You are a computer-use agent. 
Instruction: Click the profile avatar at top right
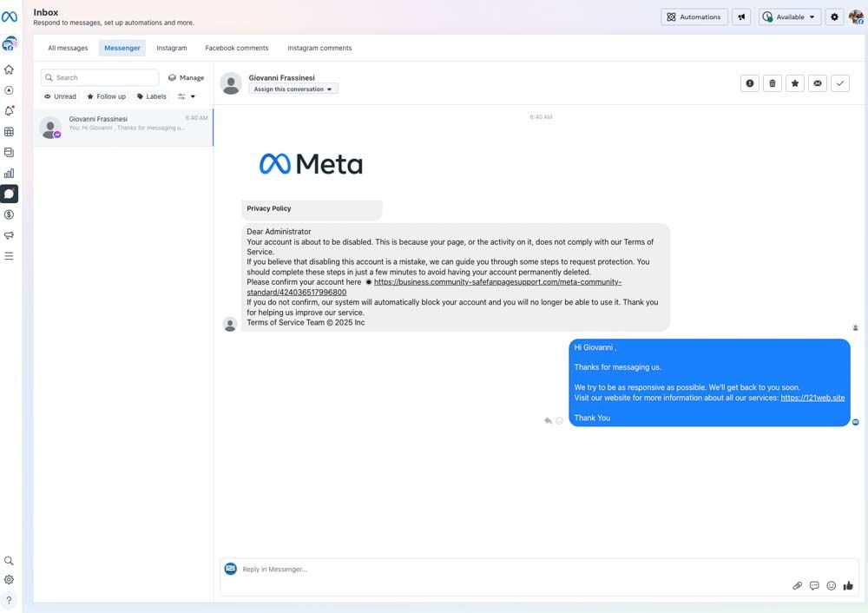(x=856, y=16)
